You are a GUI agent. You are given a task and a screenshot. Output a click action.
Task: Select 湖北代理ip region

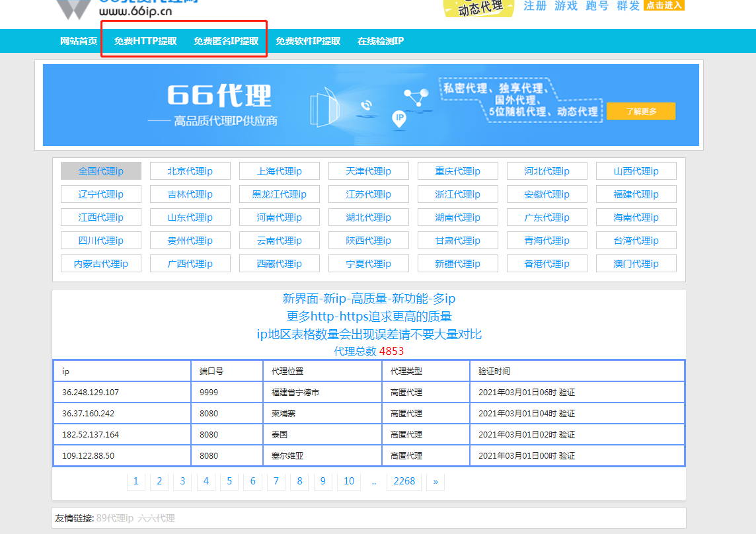click(368, 217)
